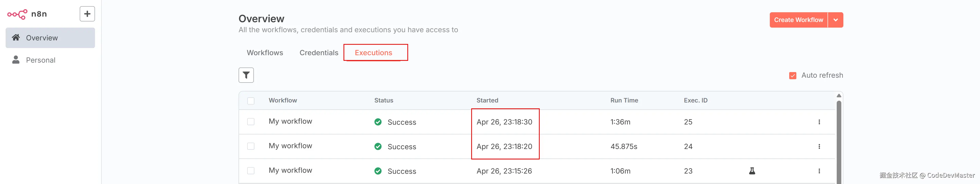Open the executions filter funnel icon

click(x=246, y=75)
